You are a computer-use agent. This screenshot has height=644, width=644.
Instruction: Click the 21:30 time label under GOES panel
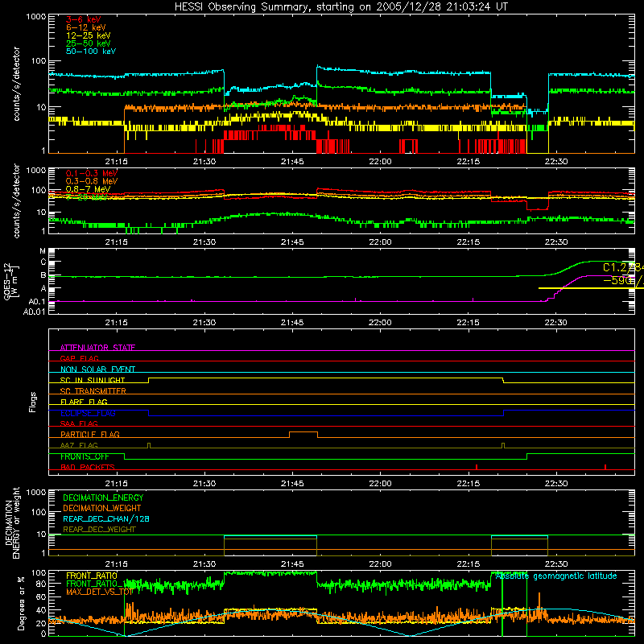point(204,323)
